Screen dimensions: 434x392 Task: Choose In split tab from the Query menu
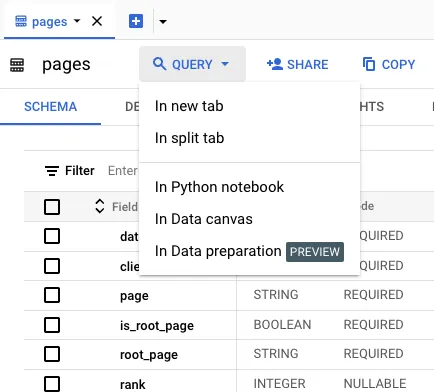249,138
